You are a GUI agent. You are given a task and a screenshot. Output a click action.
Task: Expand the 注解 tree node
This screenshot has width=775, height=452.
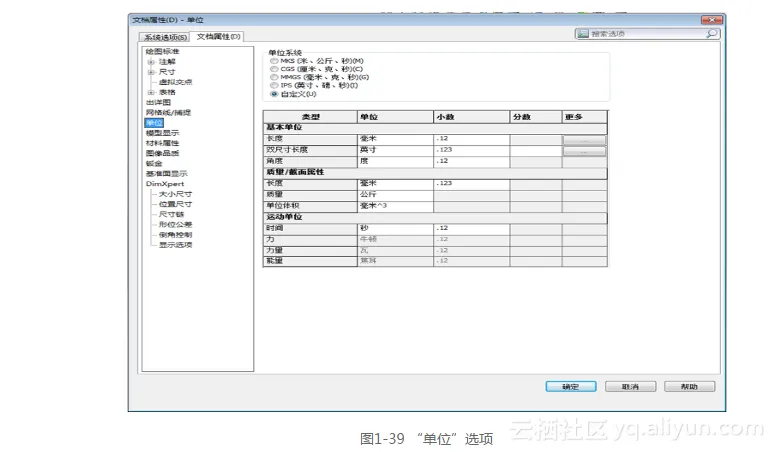click(151, 62)
